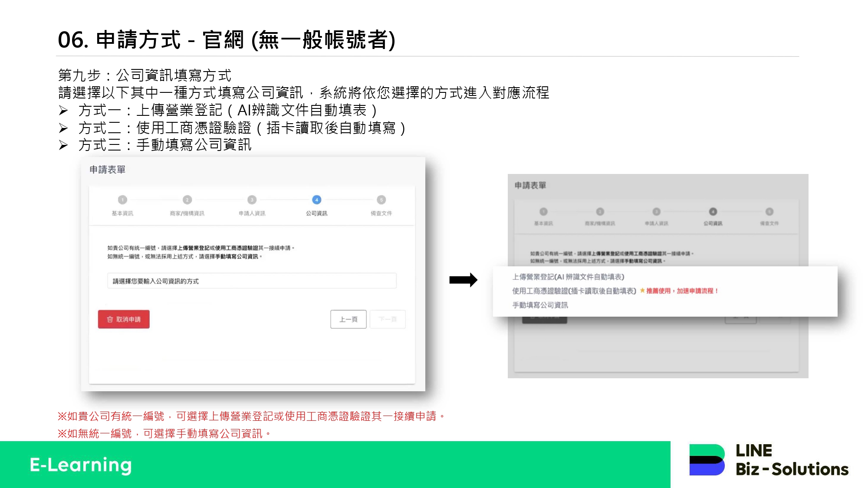Pick 手動填寫公司資訊 from the list
Screen dimensions: 868x488
pos(540,305)
